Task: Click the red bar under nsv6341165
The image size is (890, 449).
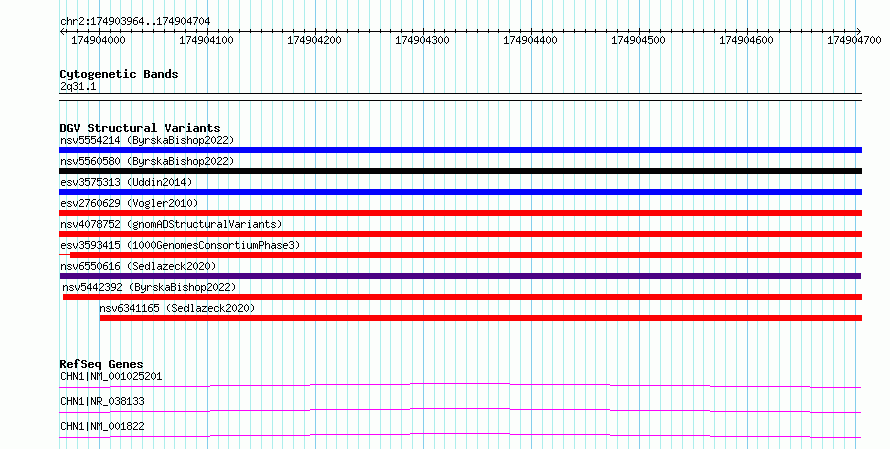Action: point(481,318)
